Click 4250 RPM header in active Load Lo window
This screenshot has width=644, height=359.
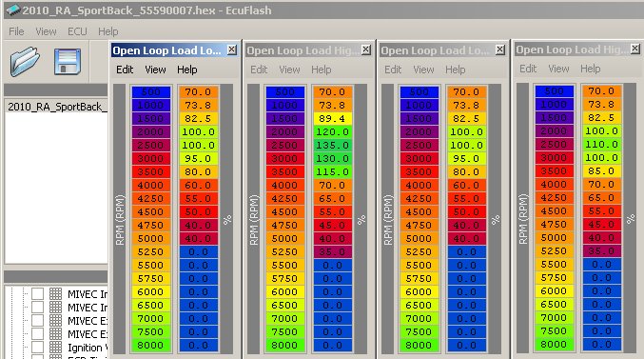pos(150,199)
